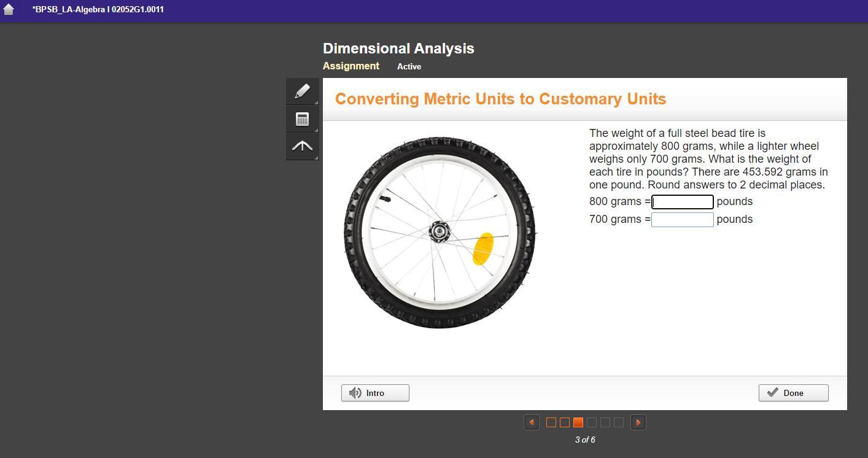The height and width of the screenshot is (458, 868).
Task: Click the bicycle wheel image
Action: click(x=440, y=233)
